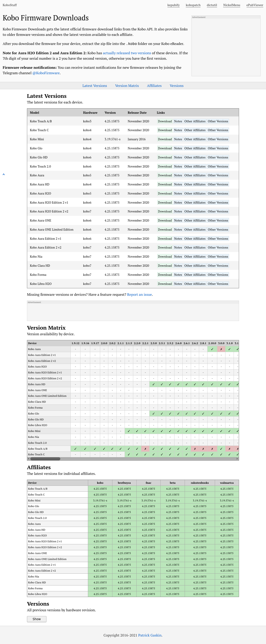Open the KoboStuff home link
Screen dimensions: 266x644
click(10, 5)
